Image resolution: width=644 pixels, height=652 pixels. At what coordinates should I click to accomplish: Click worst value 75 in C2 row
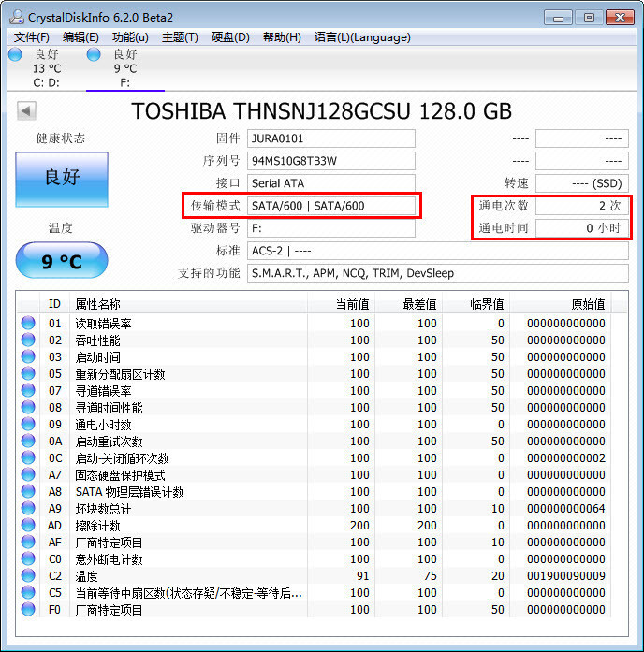(431, 576)
